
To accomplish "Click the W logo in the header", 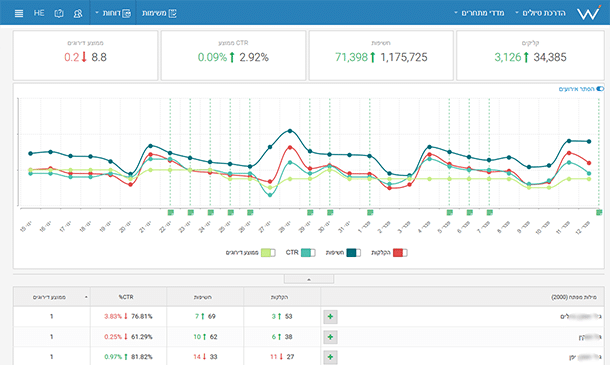I will pyautogui.click(x=588, y=13).
